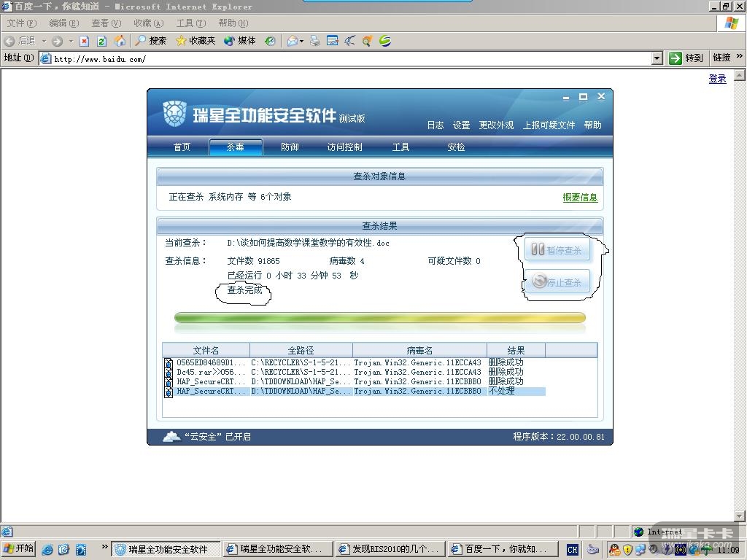Refresh the page with the green icon

coord(101,41)
